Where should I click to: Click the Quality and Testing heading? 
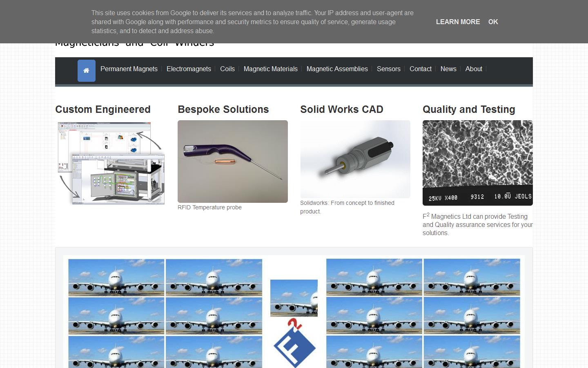[468, 109]
